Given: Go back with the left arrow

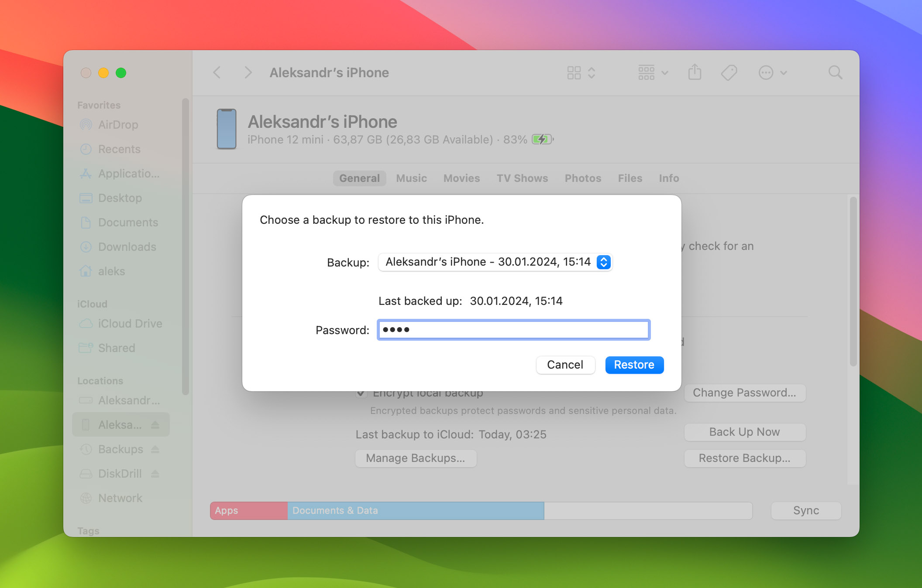Looking at the screenshot, I should tap(217, 72).
